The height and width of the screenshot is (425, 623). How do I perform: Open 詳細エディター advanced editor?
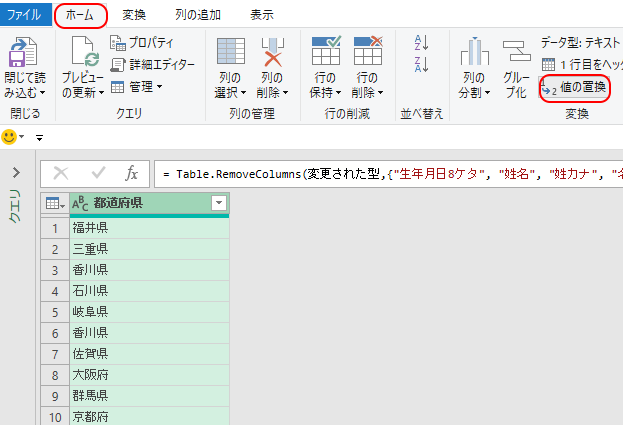point(152,64)
